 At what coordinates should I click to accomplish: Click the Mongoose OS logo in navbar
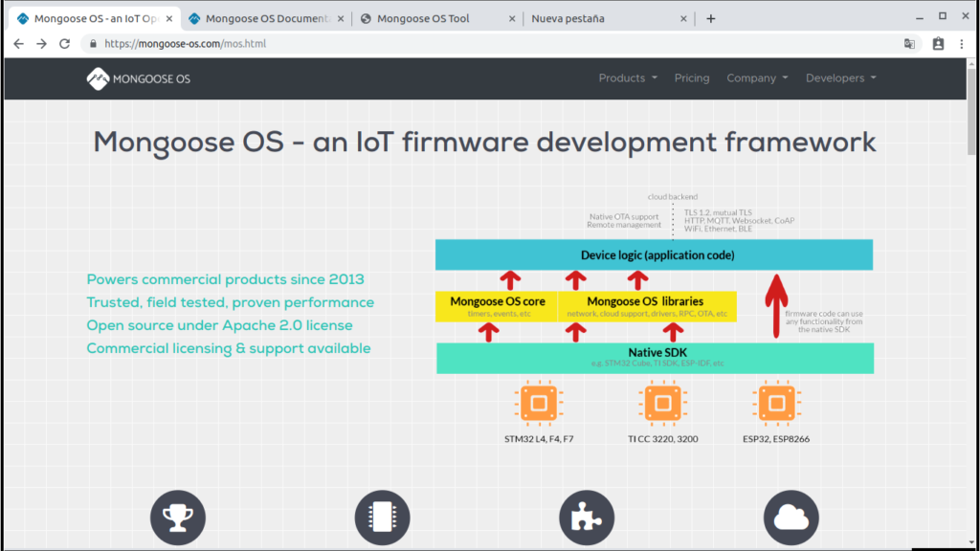pos(139,78)
